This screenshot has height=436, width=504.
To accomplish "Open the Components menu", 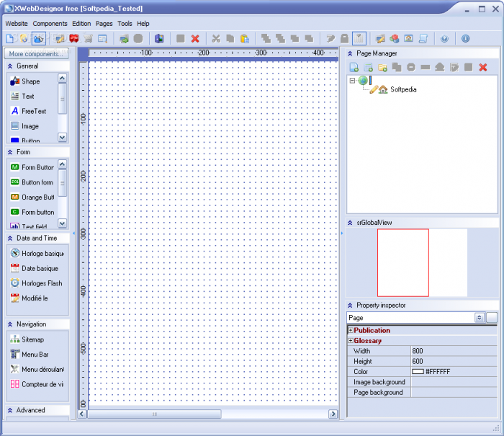I will (x=50, y=23).
